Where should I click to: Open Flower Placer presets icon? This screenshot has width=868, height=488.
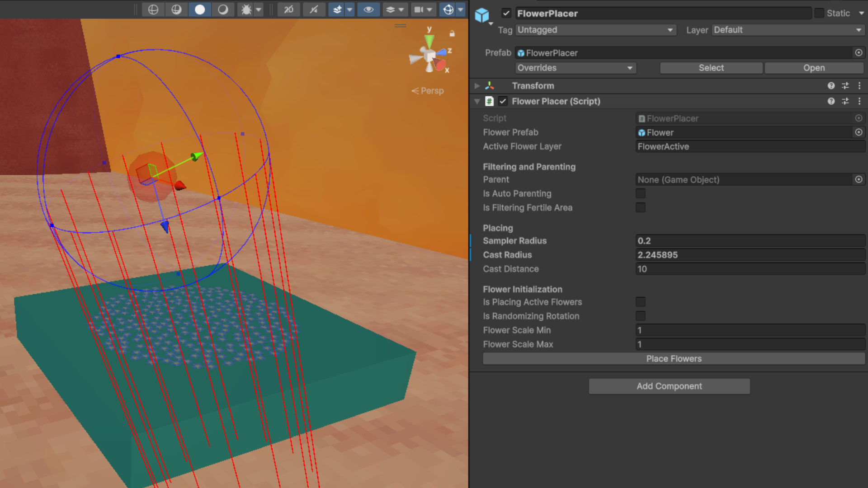click(x=845, y=101)
